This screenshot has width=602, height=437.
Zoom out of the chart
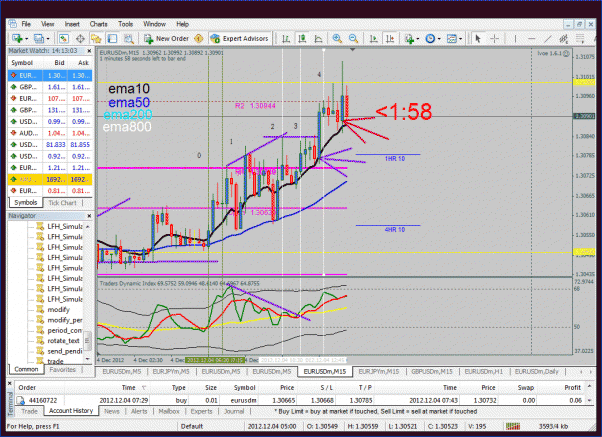point(354,38)
